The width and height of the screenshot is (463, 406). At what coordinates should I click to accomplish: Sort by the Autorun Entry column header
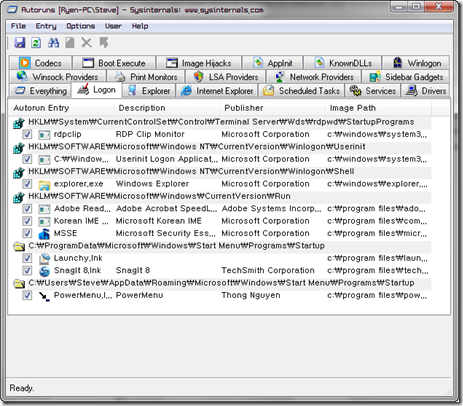(62, 108)
